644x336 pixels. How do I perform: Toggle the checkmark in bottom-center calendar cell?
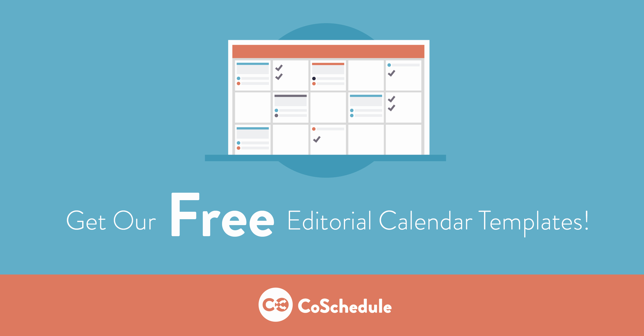[322, 148]
